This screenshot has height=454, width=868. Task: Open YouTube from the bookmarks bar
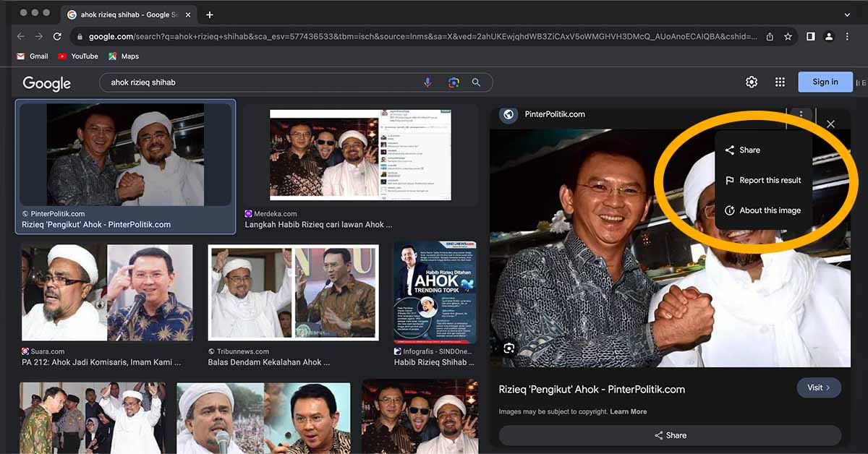[x=78, y=56]
